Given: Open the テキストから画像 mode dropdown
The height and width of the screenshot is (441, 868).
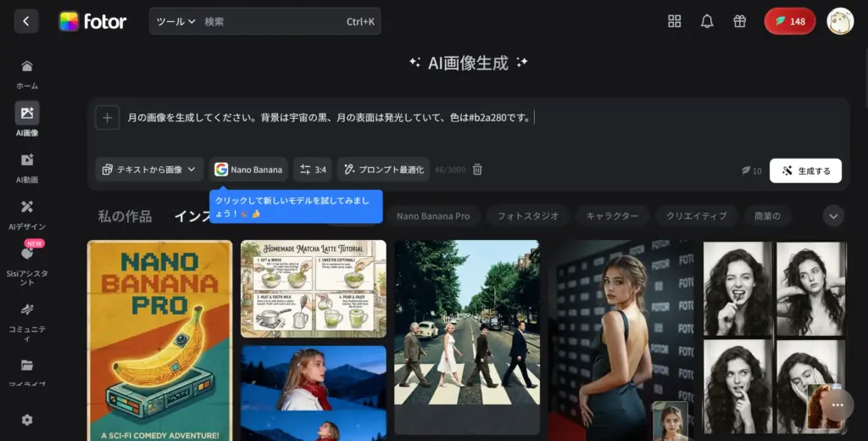Looking at the screenshot, I should [149, 170].
